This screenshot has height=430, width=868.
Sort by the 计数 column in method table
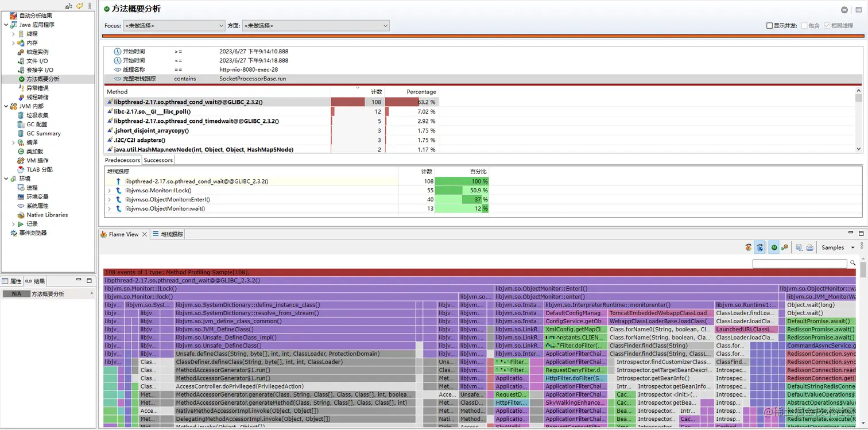[358, 92]
